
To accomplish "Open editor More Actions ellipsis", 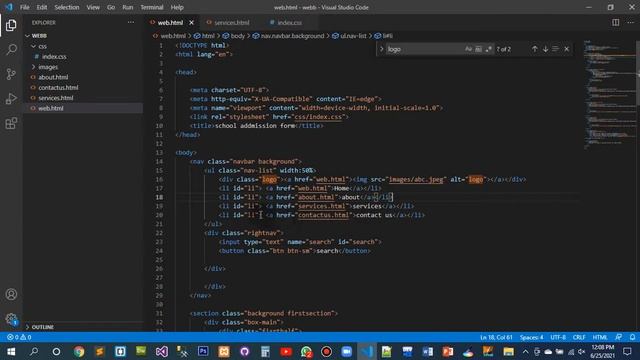I will click(631, 22).
